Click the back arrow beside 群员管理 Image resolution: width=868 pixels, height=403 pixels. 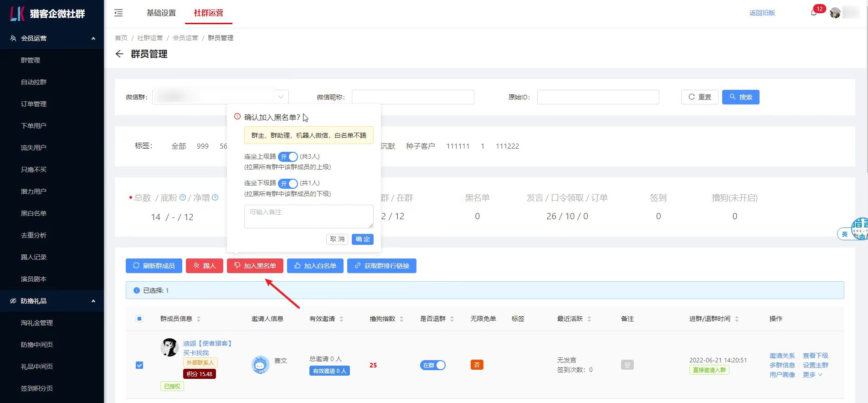119,54
